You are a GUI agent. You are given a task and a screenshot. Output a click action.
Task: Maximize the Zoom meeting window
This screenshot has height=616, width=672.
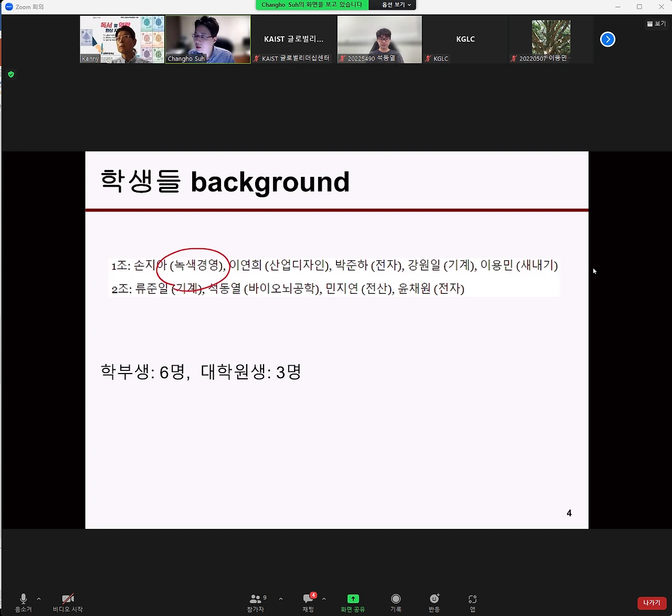[x=639, y=7]
